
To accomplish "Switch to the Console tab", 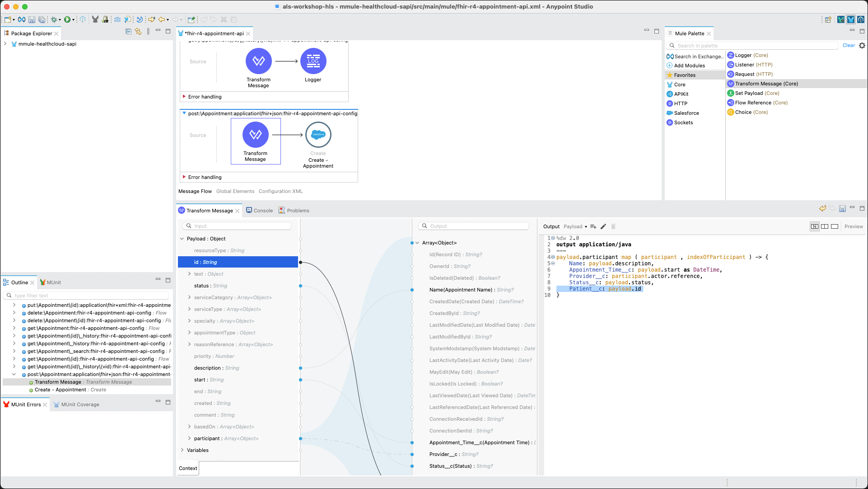I will click(x=259, y=211).
